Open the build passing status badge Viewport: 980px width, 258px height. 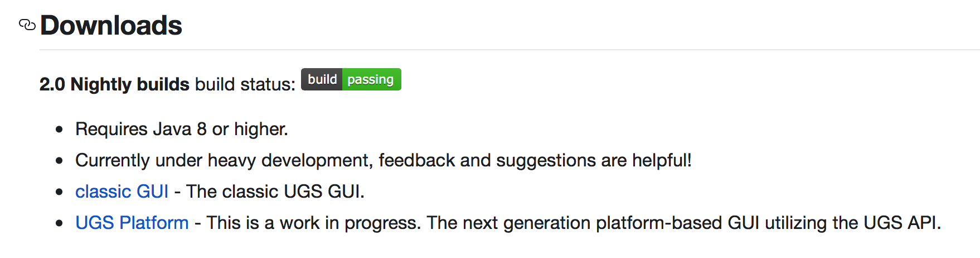351,79
